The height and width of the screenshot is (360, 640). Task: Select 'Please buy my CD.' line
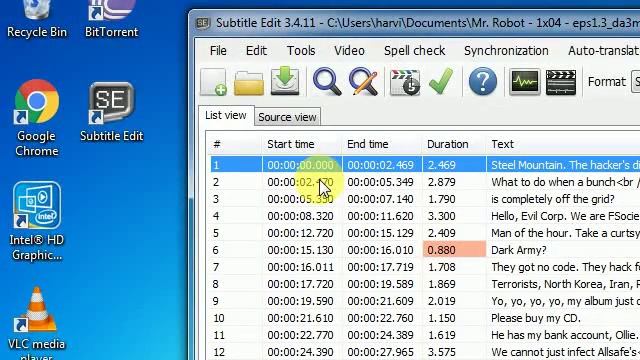click(x=424, y=318)
